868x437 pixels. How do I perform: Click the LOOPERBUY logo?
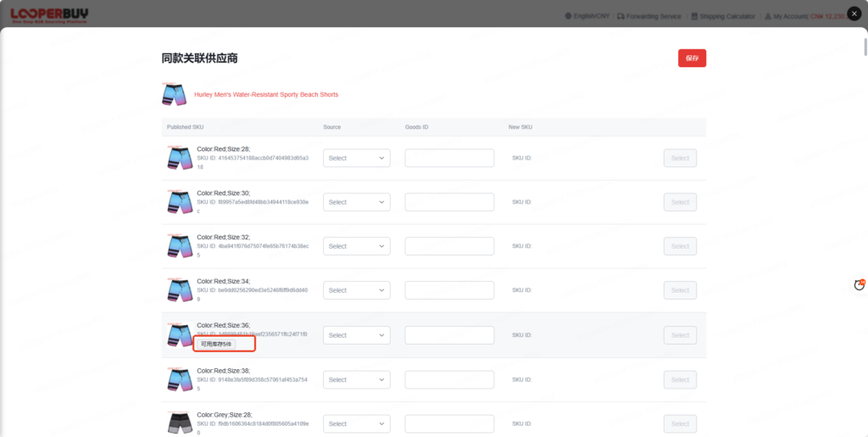49,15
